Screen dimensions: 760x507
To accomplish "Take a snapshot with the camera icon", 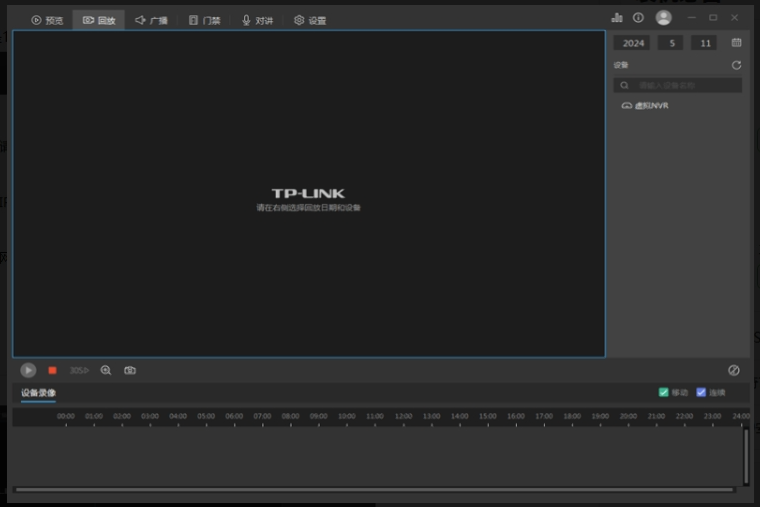I will pyautogui.click(x=130, y=370).
